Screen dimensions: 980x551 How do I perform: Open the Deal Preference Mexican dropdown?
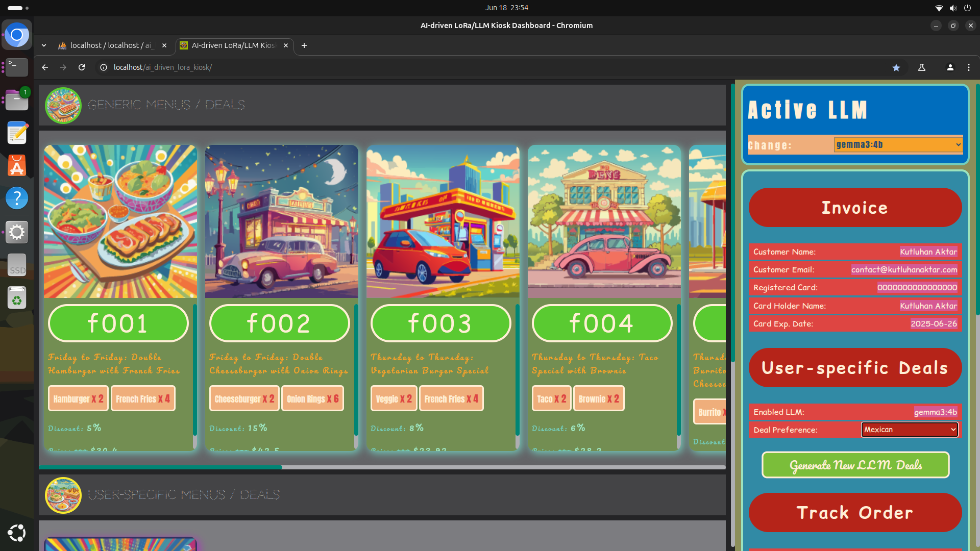point(910,430)
